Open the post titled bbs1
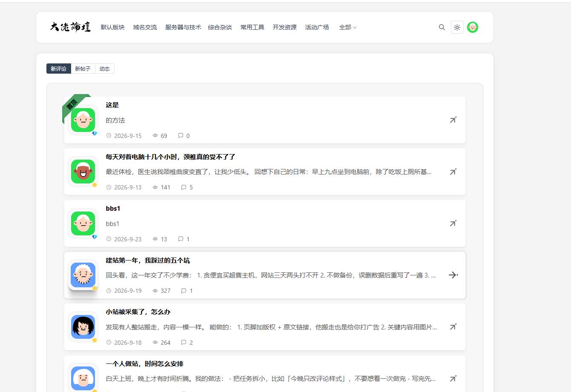This screenshot has width=571, height=392. (x=113, y=209)
